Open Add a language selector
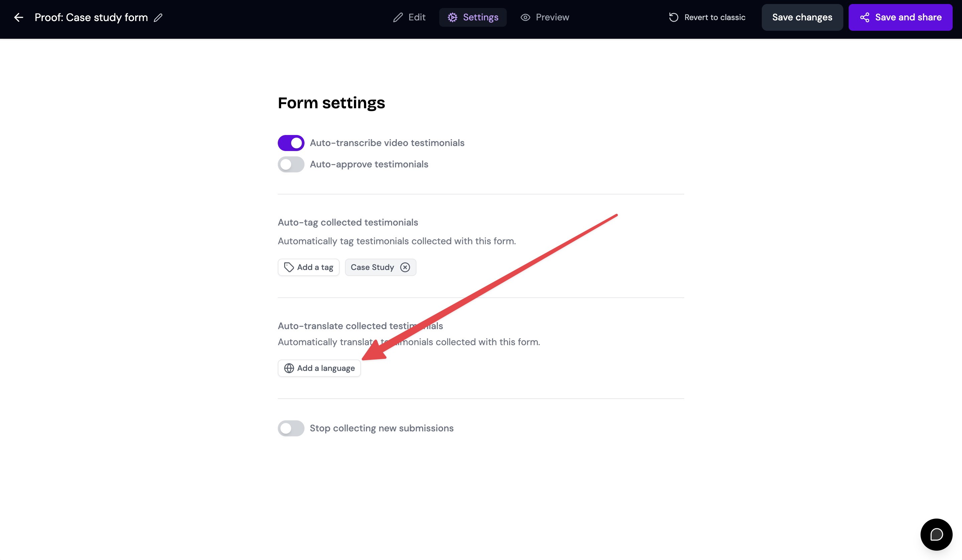962x560 pixels. [319, 368]
